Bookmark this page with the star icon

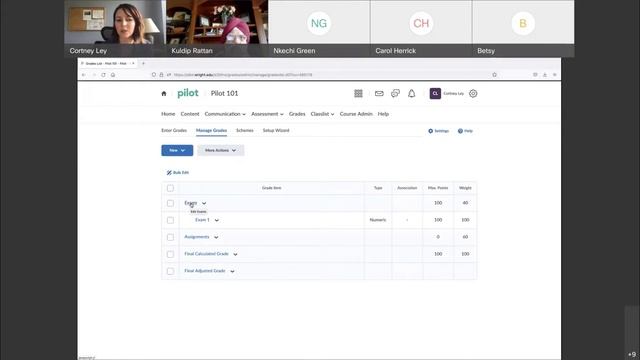(494, 75)
